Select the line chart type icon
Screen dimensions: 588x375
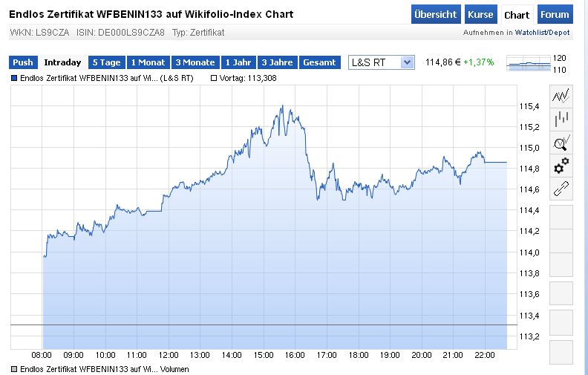click(561, 95)
